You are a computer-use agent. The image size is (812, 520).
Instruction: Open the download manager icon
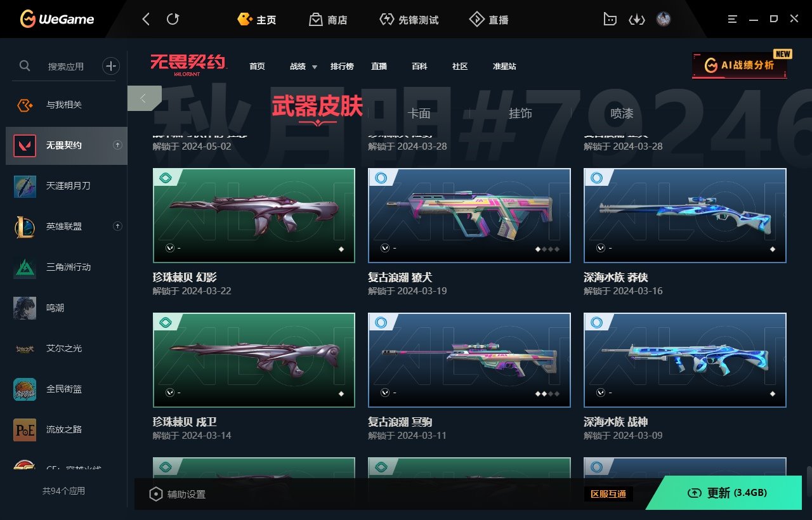tap(636, 20)
